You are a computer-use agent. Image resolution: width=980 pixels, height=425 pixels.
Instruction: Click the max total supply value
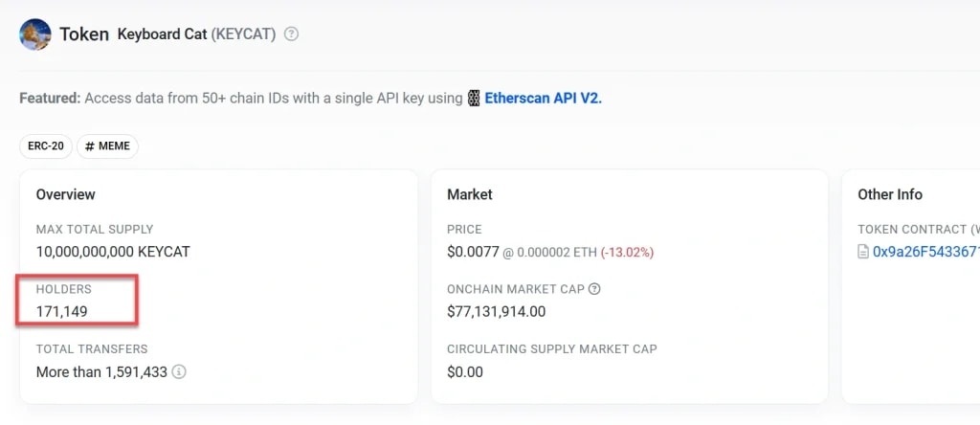pos(113,252)
